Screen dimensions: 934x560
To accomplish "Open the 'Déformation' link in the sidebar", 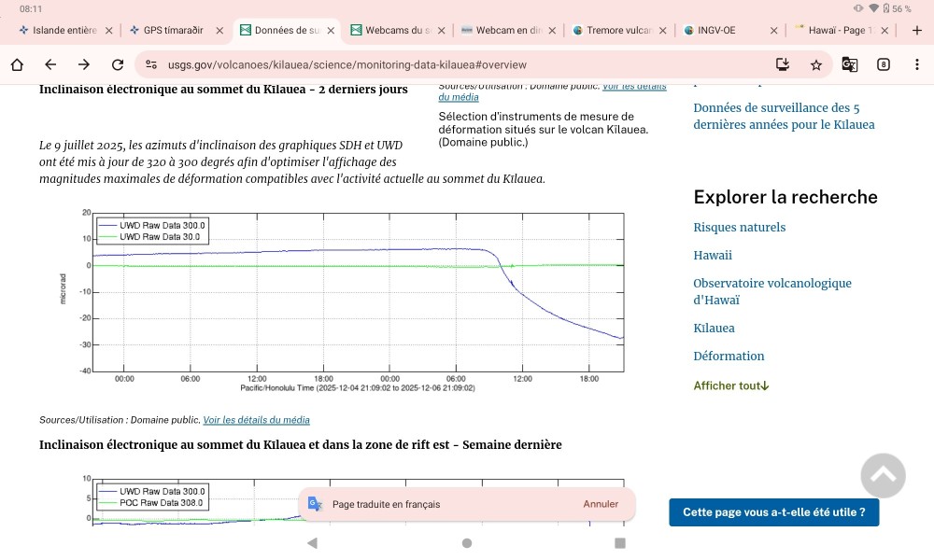I will click(x=728, y=356).
